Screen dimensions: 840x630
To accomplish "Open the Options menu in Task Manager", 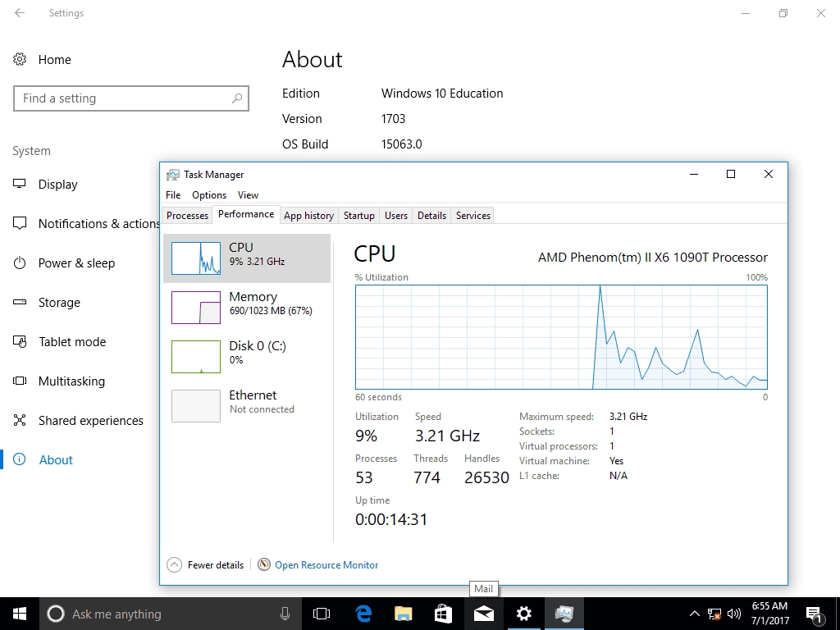I will pyautogui.click(x=209, y=195).
